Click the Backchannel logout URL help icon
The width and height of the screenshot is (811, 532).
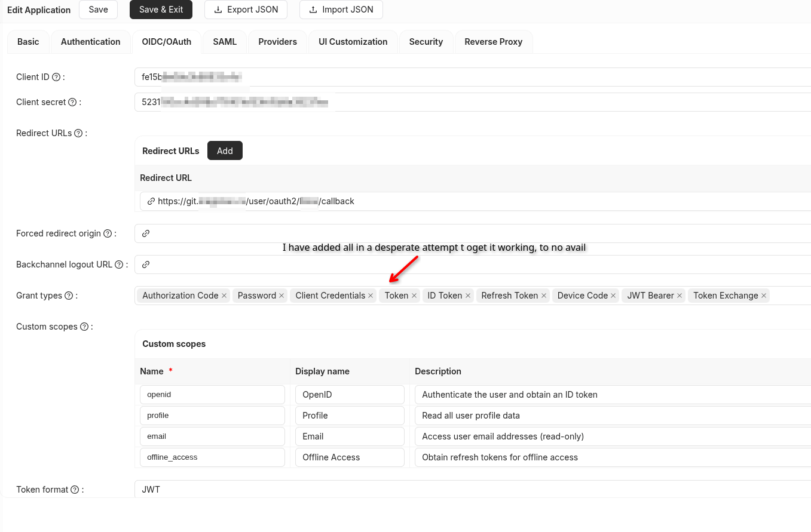119,265
